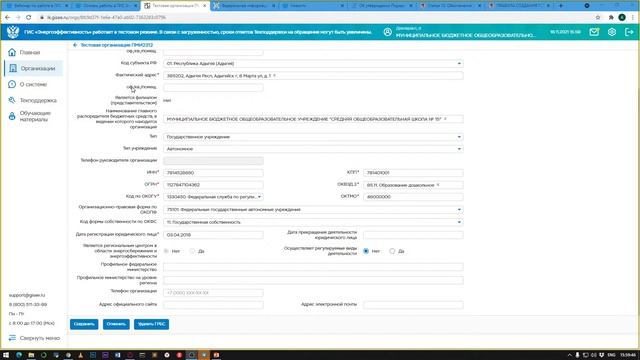Collapse the sidebar with Свернуть меню
The height and width of the screenshot is (360, 640).
(x=34, y=338)
